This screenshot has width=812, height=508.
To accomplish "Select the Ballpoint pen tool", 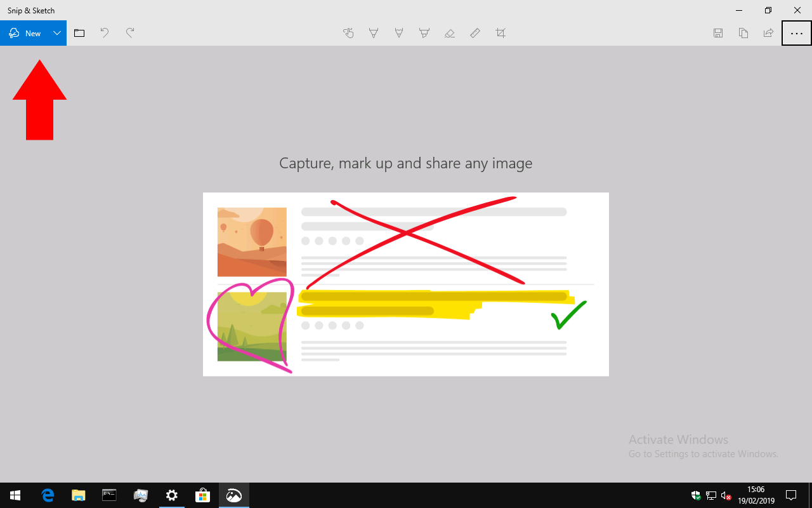I will 374,33.
